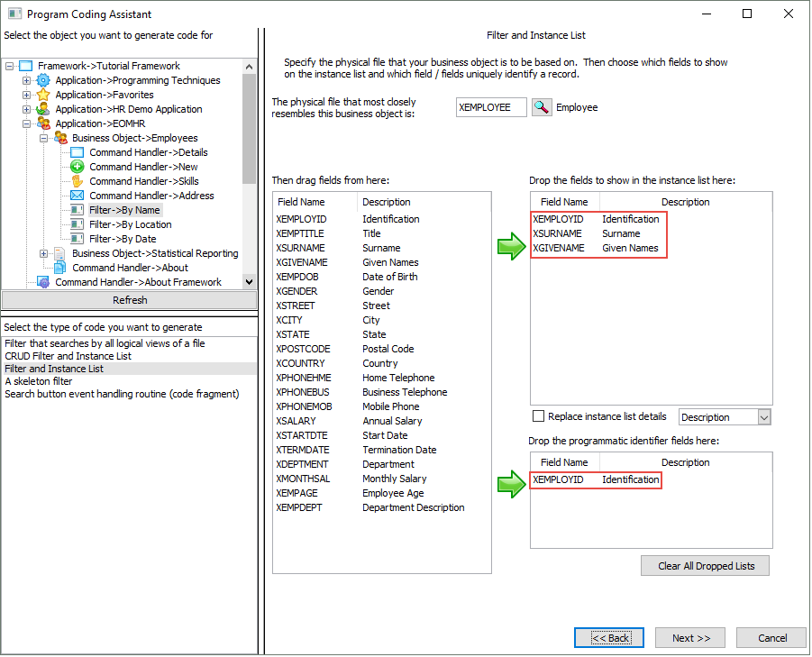Select XEMPDEPT Department Description row
Viewport: 812px width, 657px height.
(x=381, y=508)
